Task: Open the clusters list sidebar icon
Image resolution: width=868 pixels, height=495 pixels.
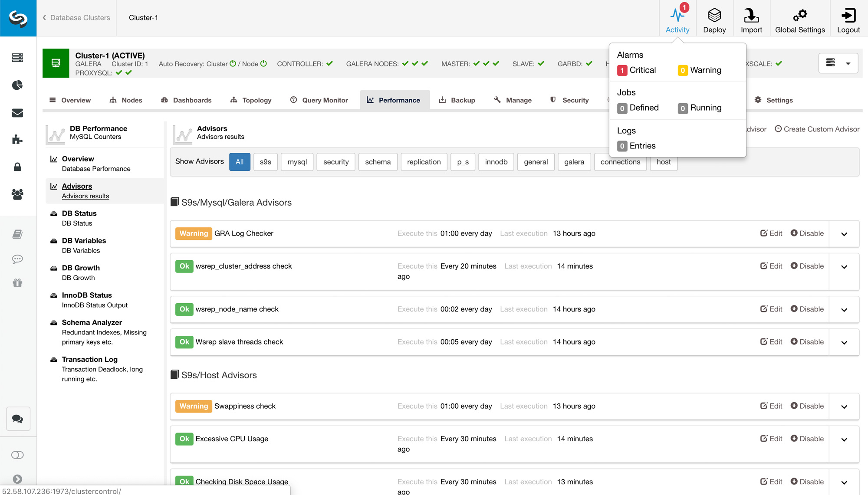Action: coord(17,58)
